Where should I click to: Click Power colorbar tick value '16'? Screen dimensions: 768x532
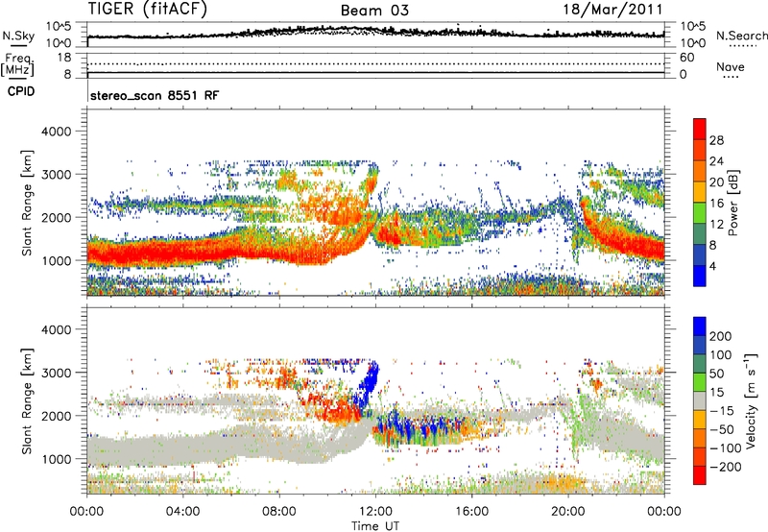click(x=716, y=204)
